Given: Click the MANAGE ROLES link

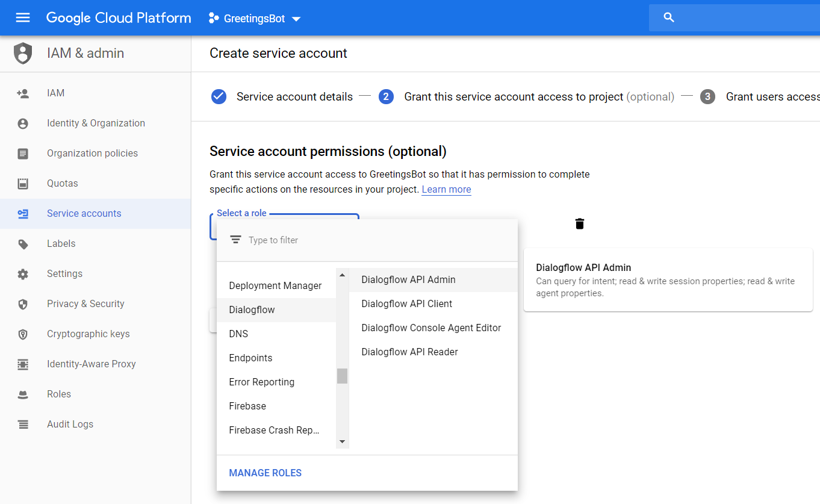Looking at the screenshot, I should click(266, 473).
